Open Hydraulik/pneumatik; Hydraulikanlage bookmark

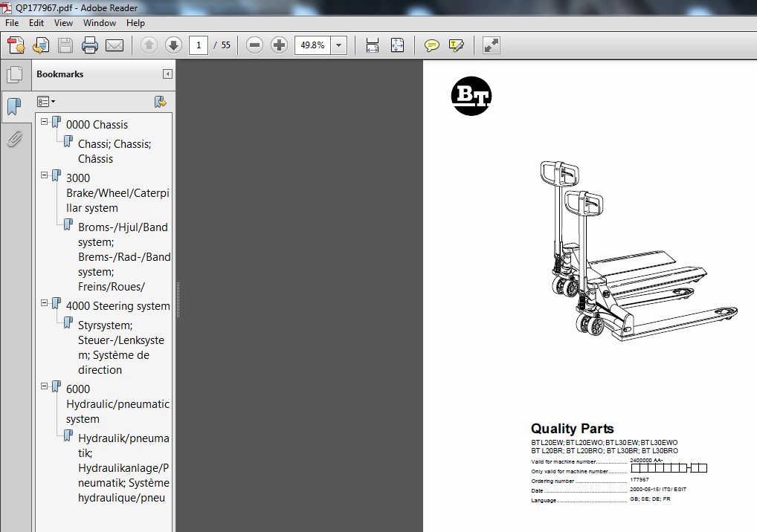point(123,468)
